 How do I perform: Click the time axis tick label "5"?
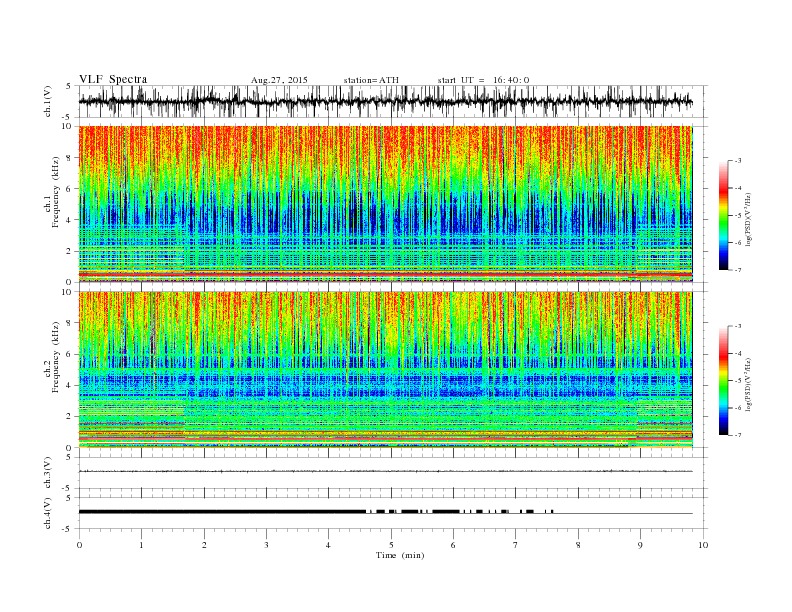[x=391, y=545]
